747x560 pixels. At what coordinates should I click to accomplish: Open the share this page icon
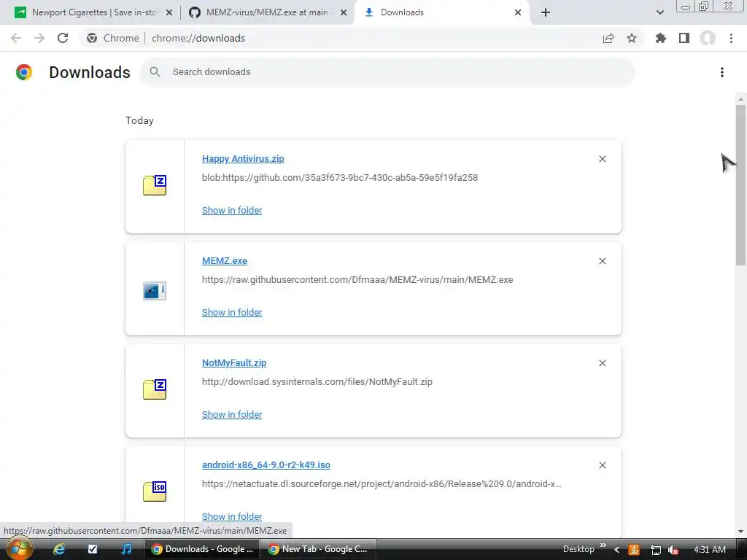[x=608, y=38]
